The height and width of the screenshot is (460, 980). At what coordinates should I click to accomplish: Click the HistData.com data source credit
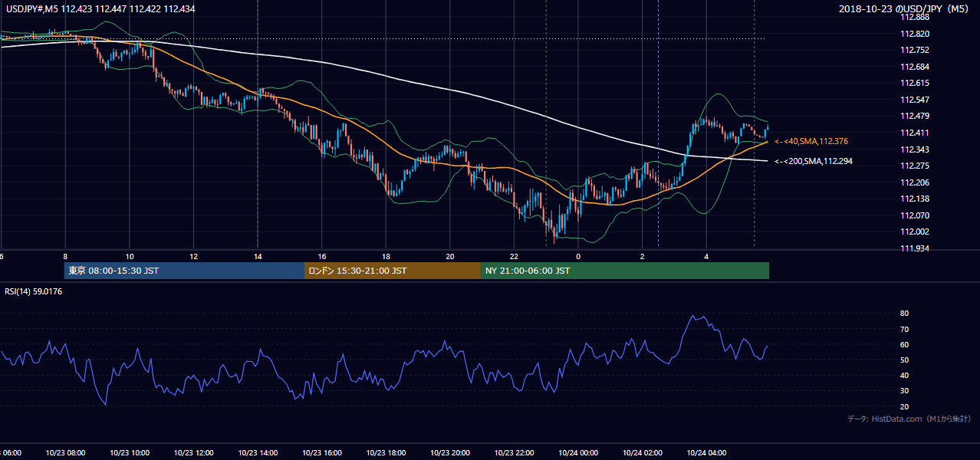[x=909, y=419]
